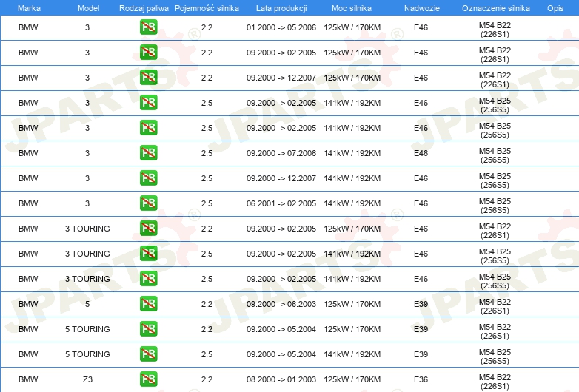Click petrol icon in 2.2 row ending 12.2007

click(x=148, y=78)
